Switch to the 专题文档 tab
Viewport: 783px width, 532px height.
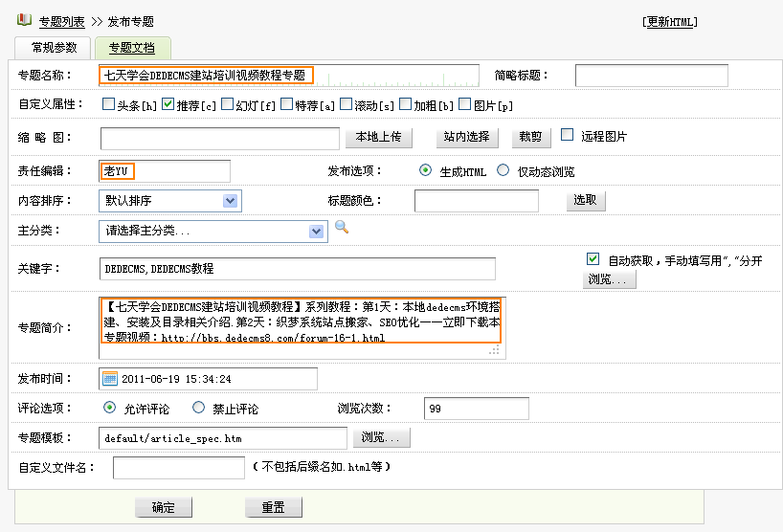(x=131, y=48)
